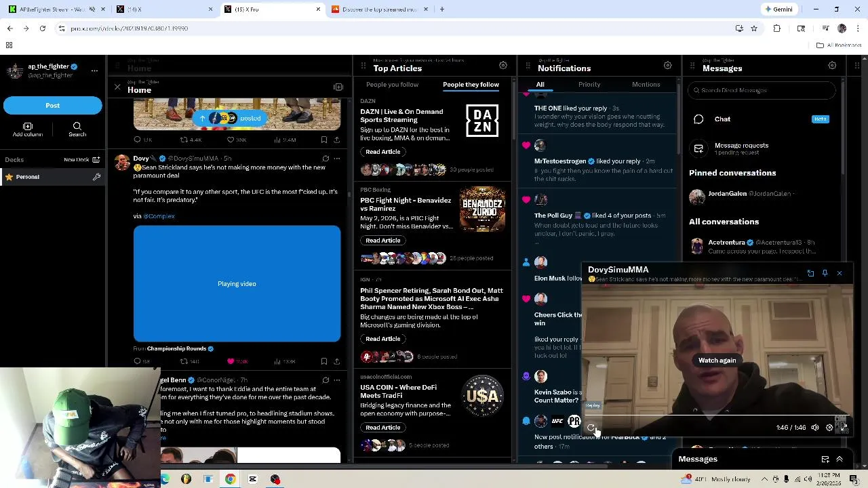Bookmark this page with the star icon

pos(754,28)
